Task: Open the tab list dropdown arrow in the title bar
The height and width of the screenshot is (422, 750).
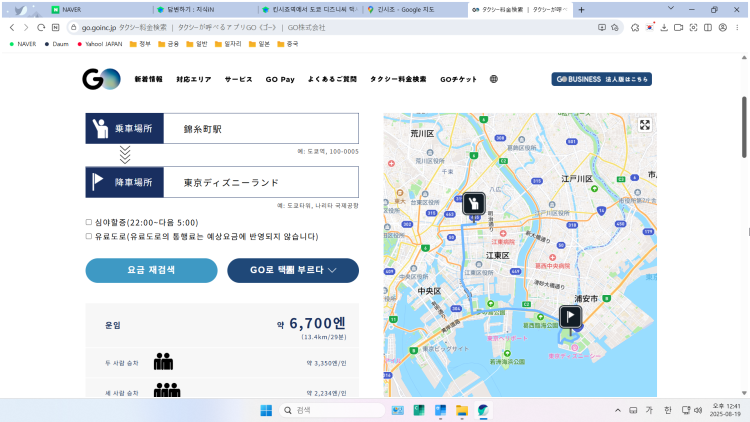Action: [671, 8]
